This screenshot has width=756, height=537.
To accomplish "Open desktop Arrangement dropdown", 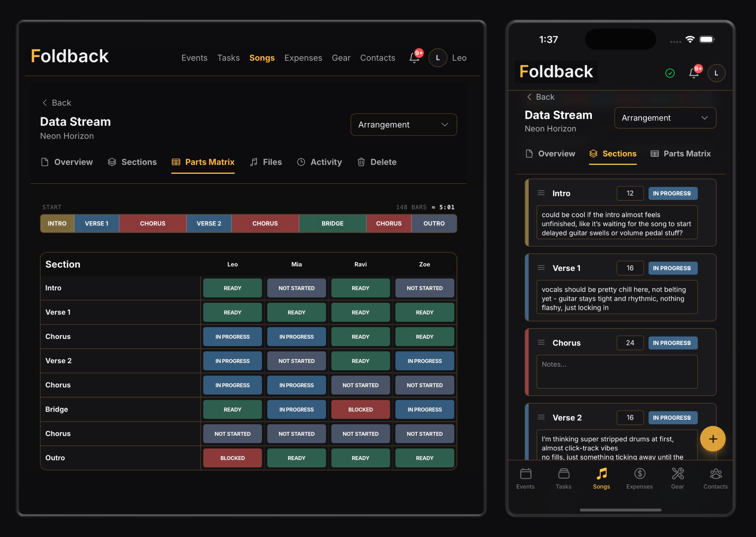I will pos(403,125).
